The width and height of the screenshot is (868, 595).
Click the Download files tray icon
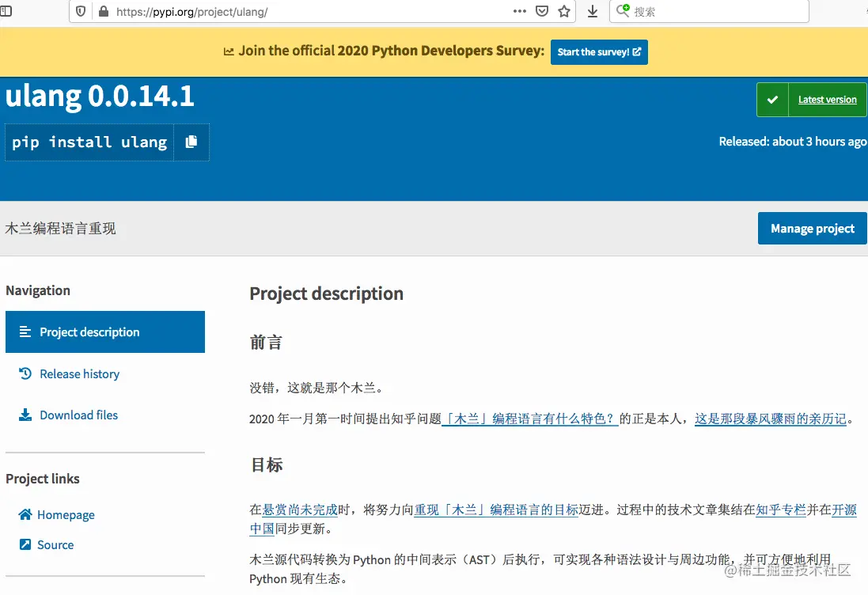(x=25, y=415)
